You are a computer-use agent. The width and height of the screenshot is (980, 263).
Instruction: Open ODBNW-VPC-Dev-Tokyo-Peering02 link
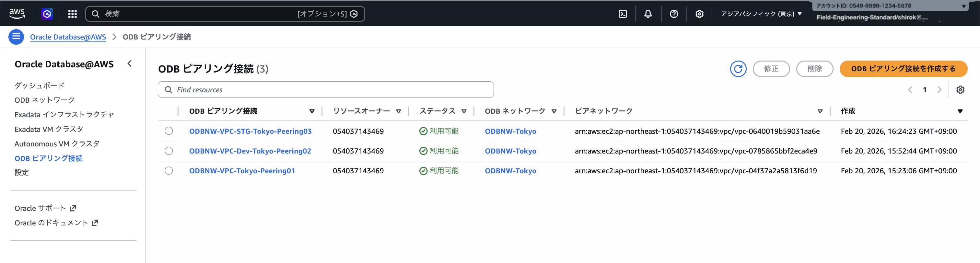[x=250, y=151]
